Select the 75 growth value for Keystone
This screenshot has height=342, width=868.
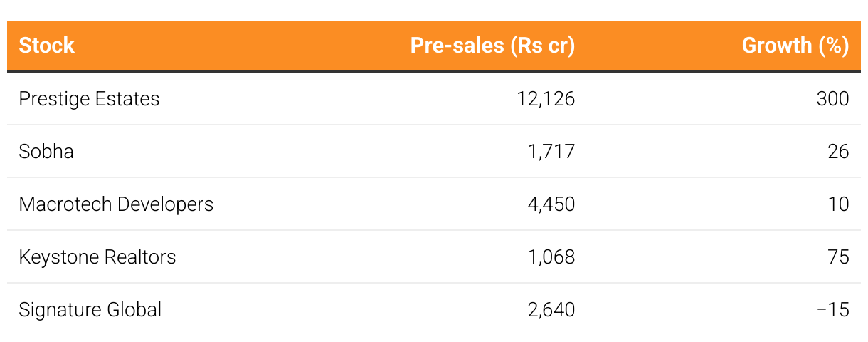pos(839,256)
